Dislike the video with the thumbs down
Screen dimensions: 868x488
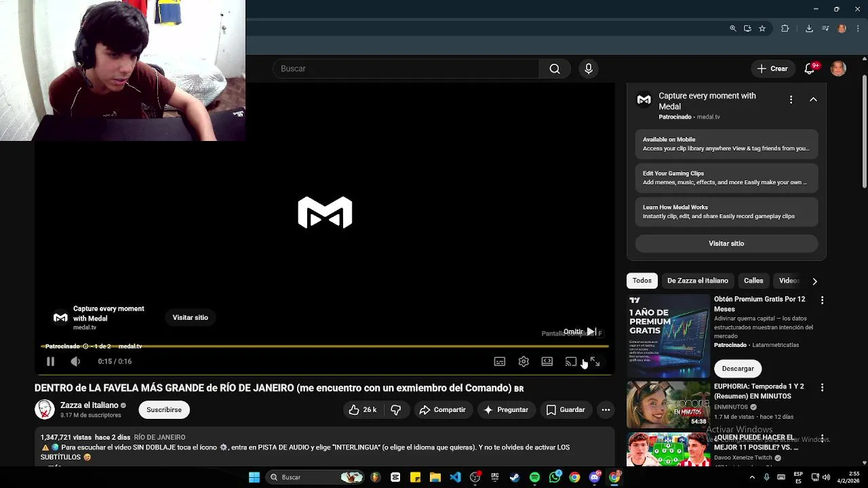coord(396,409)
